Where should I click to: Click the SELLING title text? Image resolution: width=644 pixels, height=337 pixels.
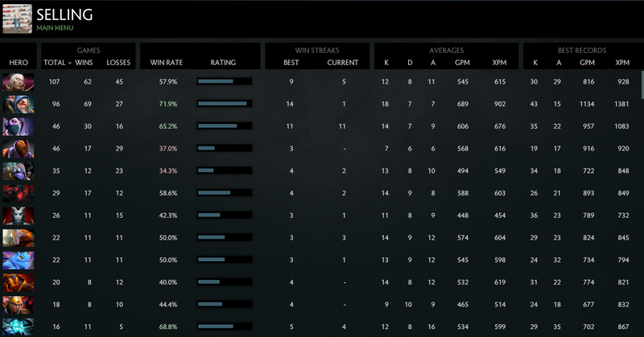coord(64,14)
